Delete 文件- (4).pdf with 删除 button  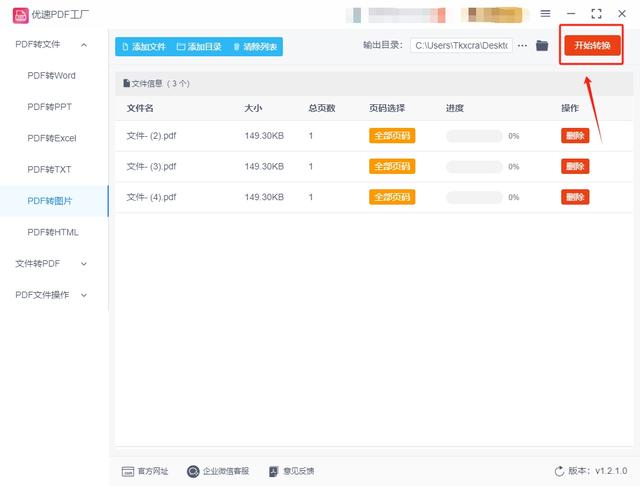(575, 197)
